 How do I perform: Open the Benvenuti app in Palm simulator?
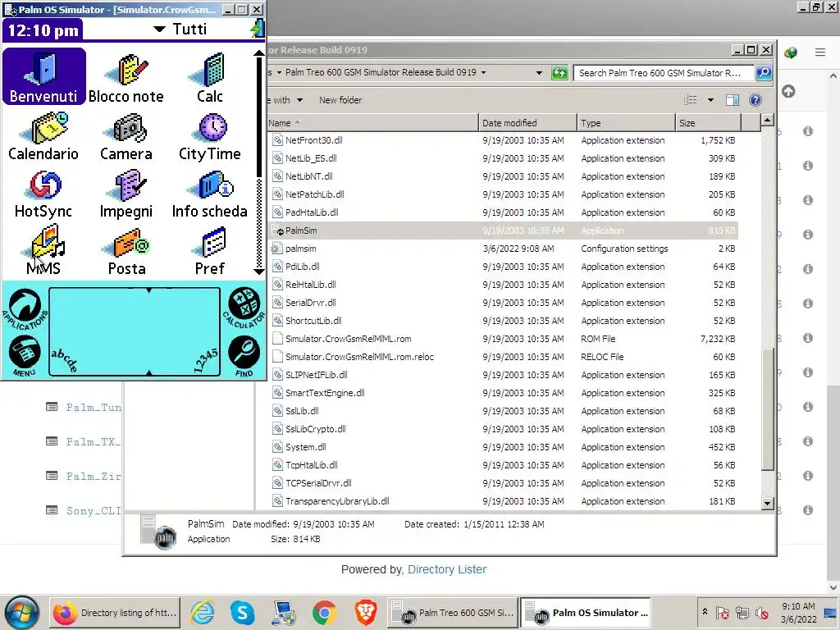(x=44, y=76)
